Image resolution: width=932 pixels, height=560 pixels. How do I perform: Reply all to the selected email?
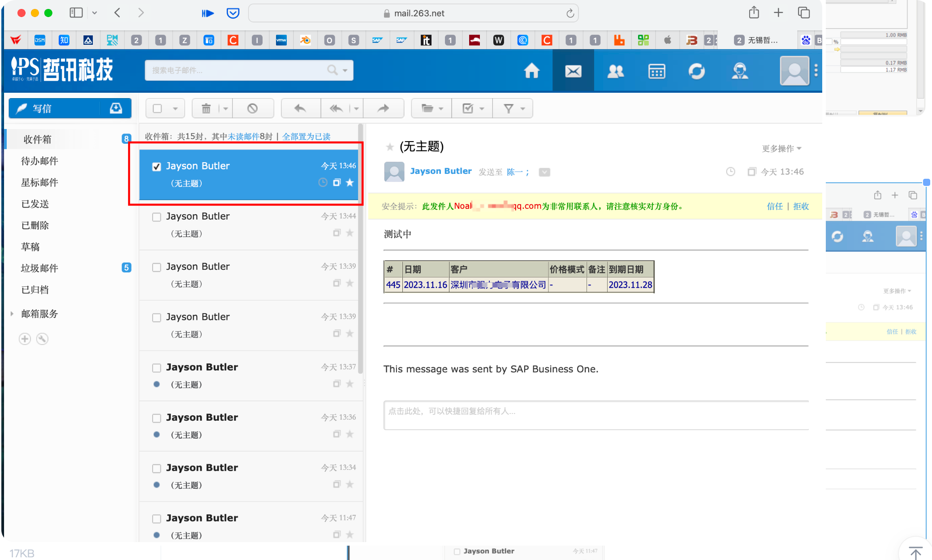click(x=336, y=108)
